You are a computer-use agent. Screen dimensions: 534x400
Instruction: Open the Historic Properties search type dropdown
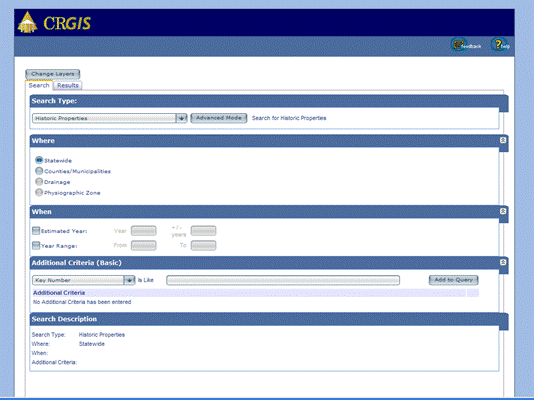(110, 118)
